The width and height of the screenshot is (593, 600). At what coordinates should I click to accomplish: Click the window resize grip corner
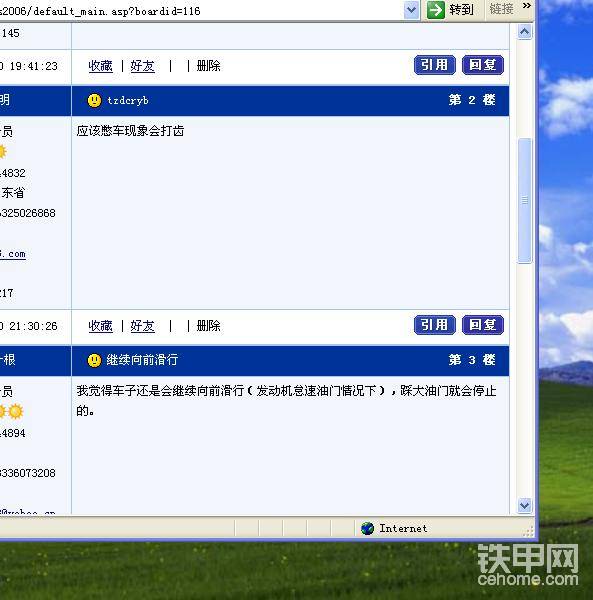tap(528, 532)
